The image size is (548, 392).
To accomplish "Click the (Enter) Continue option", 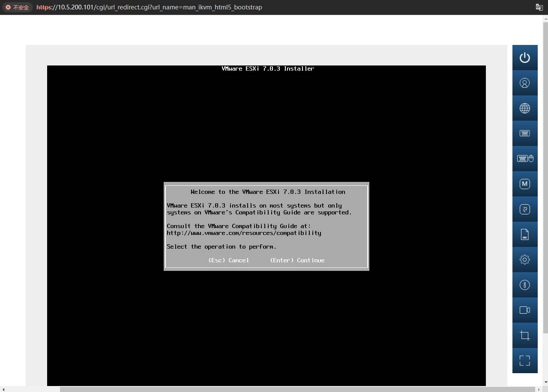I will point(297,260).
